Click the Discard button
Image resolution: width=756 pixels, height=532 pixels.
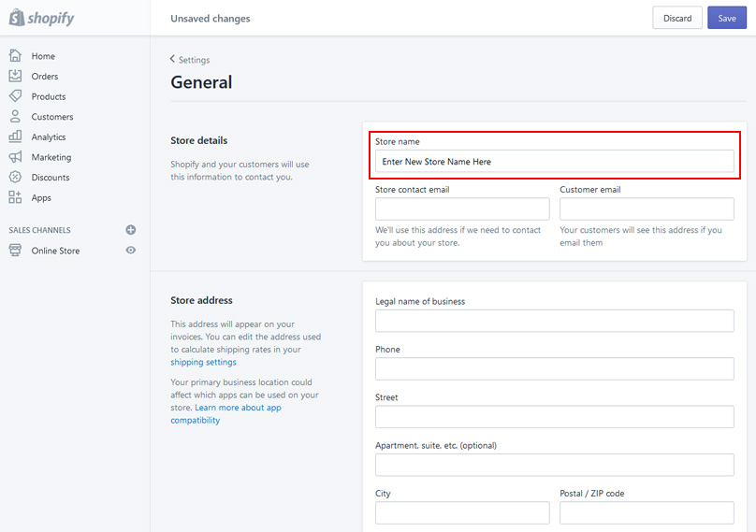[x=676, y=18]
